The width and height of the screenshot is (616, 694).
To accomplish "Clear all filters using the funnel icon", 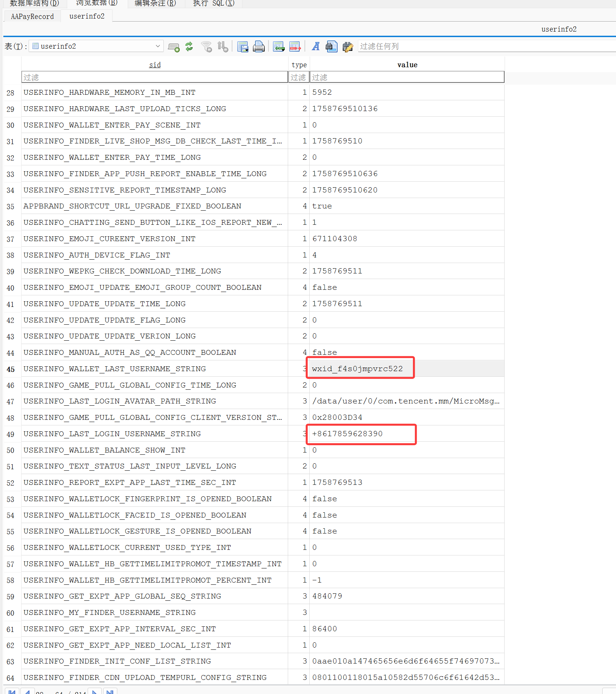I will [x=206, y=47].
